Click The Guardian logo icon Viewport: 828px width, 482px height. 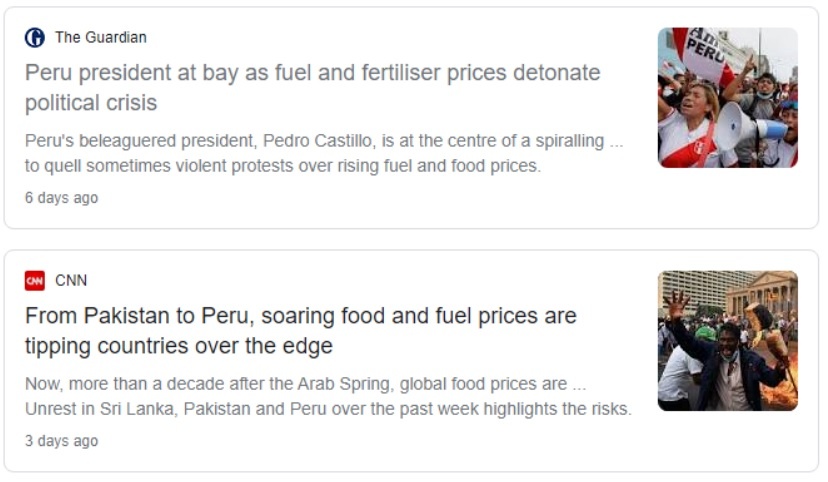(x=35, y=38)
